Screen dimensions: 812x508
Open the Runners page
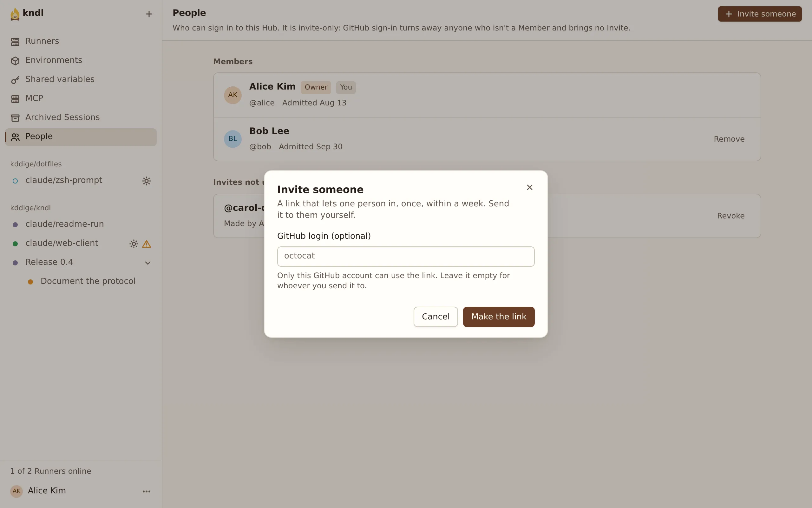81,41
